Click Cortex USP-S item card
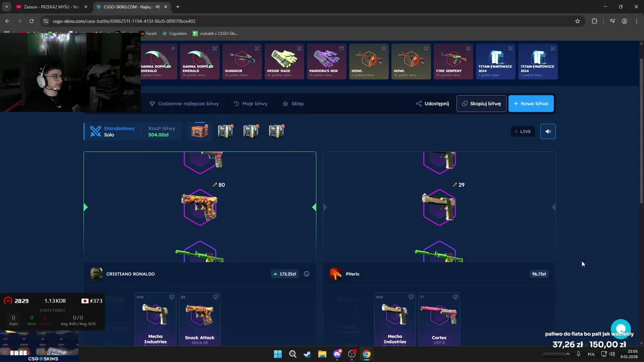The height and width of the screenshot is (362, 644). click(439, 319)
